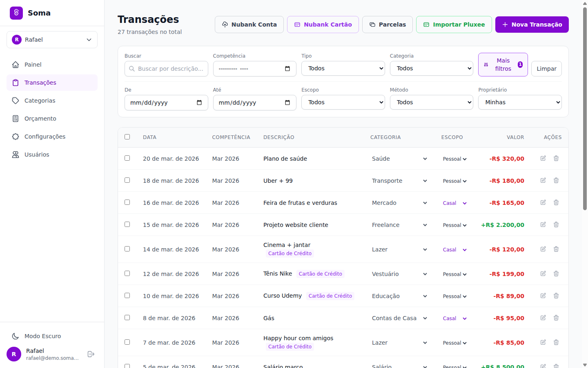Open the Rafael account selector in sidebar
The image size is (588, 368).
coord(52,40)
